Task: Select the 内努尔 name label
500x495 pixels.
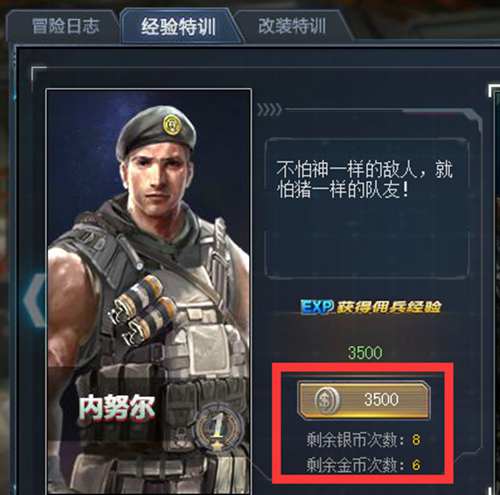Action: pyautogui.click(x=117, y=407)
